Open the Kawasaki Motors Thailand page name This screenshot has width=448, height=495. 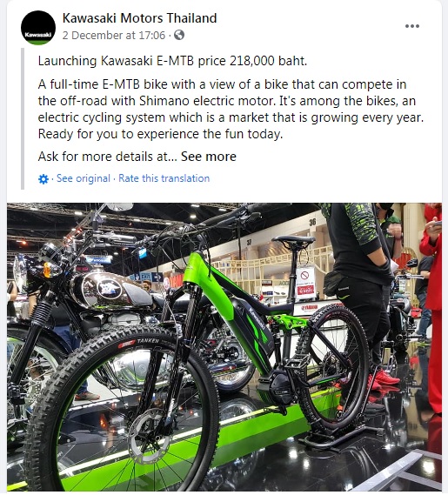pyautogui.click(x=139, y=18)
